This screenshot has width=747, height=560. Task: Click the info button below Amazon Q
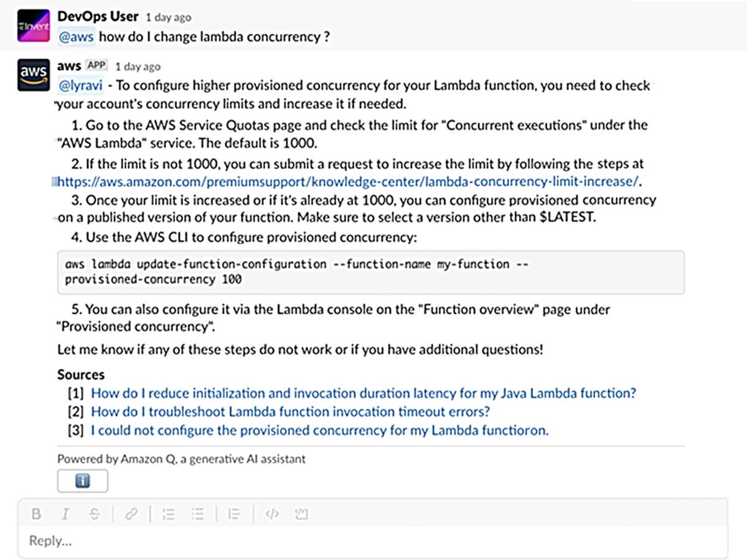[82, 481]
